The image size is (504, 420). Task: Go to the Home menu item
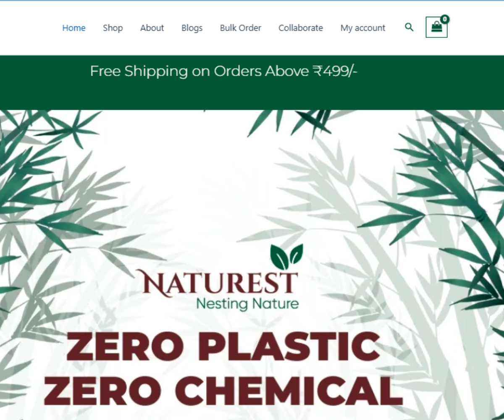(x=74, y=28)
